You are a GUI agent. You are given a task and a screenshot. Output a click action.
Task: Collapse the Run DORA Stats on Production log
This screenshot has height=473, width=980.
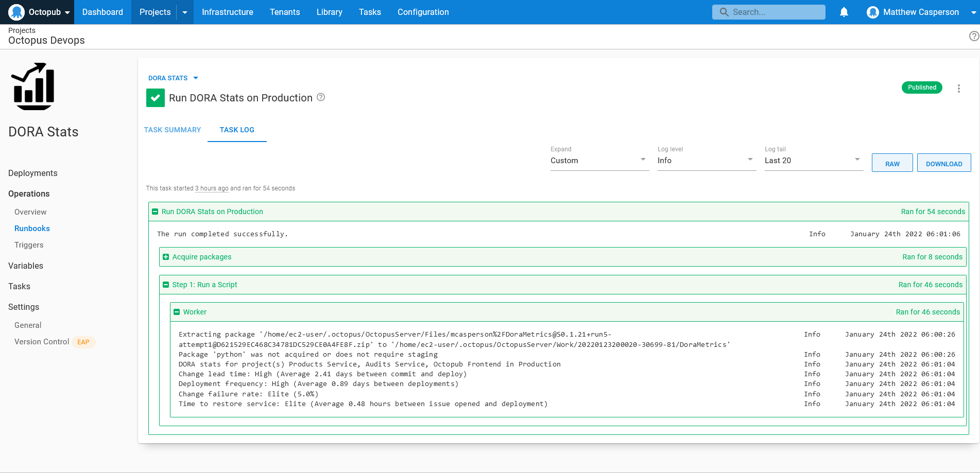[x=155, y=212]
